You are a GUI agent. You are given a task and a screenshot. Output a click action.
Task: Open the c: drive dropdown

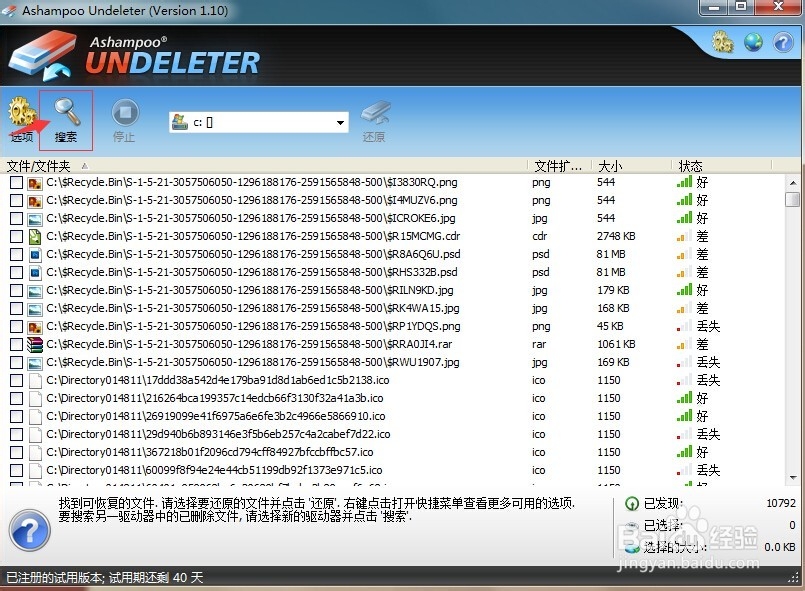pos(340,123)
